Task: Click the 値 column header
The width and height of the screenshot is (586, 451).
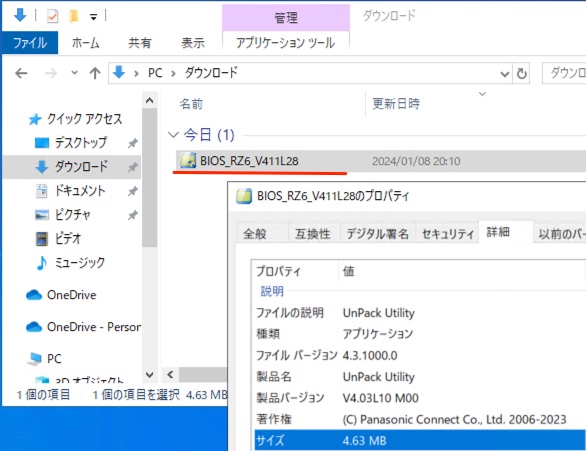Action: coord(348,271)
